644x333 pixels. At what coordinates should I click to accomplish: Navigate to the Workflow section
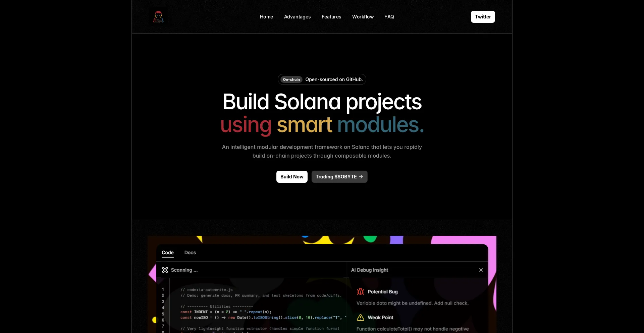363,17
